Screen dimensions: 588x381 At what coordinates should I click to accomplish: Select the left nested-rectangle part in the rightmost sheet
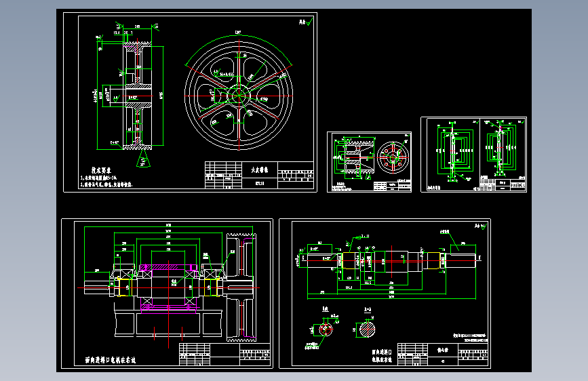click(455, 151)
